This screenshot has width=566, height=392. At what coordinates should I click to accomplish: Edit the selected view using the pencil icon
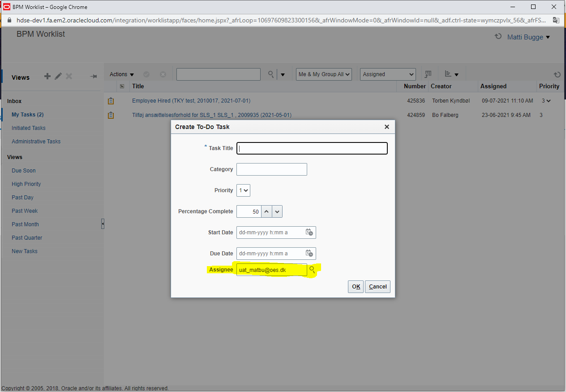pyautogui.click(x=58, y=76)
